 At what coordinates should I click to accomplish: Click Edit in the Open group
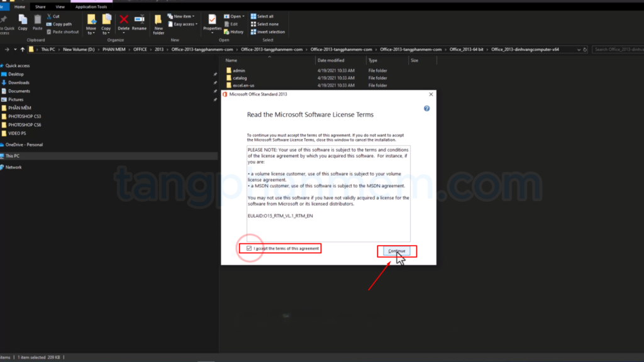tap(231, 25)
